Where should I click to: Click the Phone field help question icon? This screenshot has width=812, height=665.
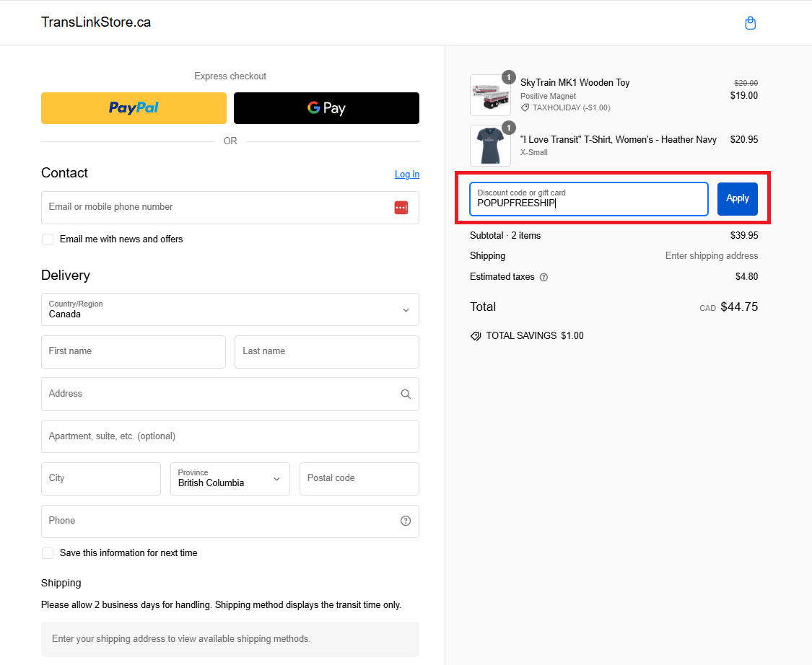pos(406,521)
